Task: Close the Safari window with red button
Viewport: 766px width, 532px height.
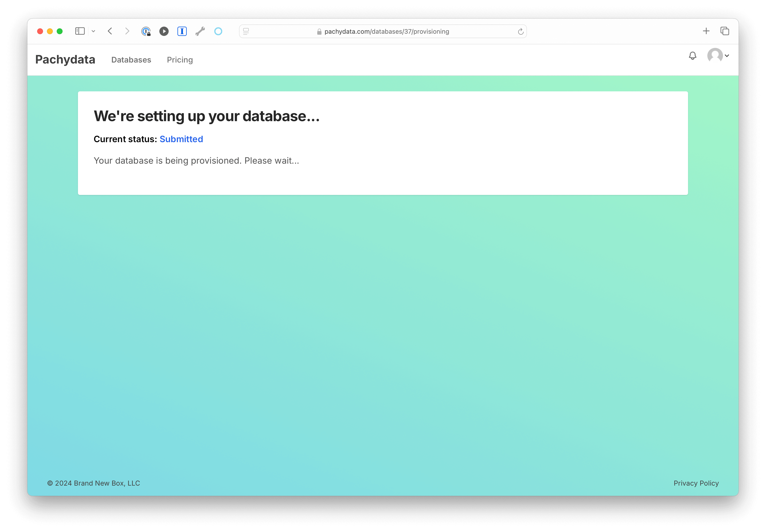Action: pos(40,31)
